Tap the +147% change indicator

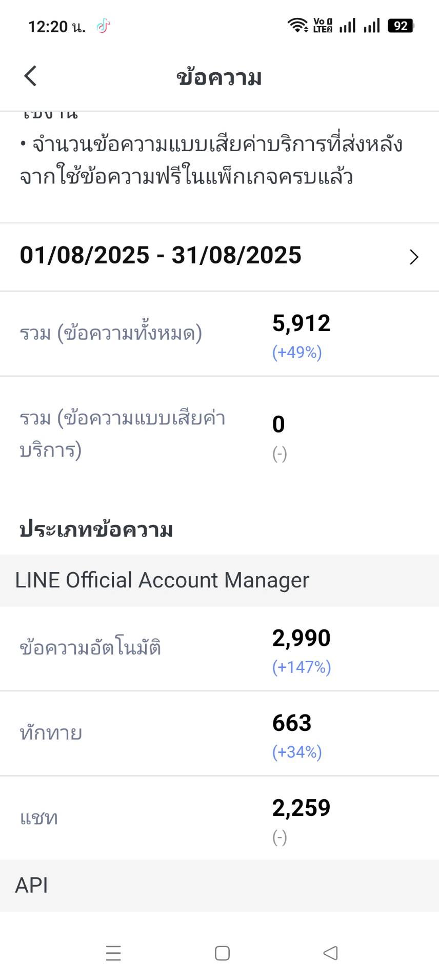302,667
